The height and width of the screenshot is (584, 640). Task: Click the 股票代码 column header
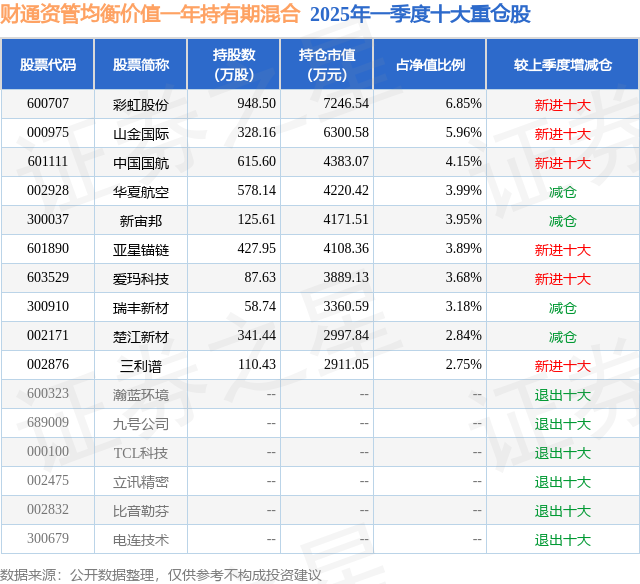[48, 64]
